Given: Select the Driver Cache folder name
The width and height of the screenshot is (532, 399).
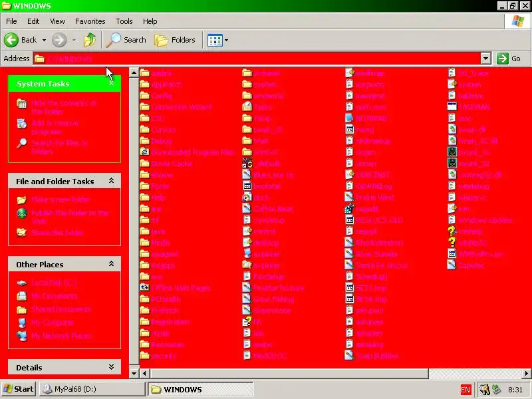Looking at the screenshot, I should tap(172, 164).
